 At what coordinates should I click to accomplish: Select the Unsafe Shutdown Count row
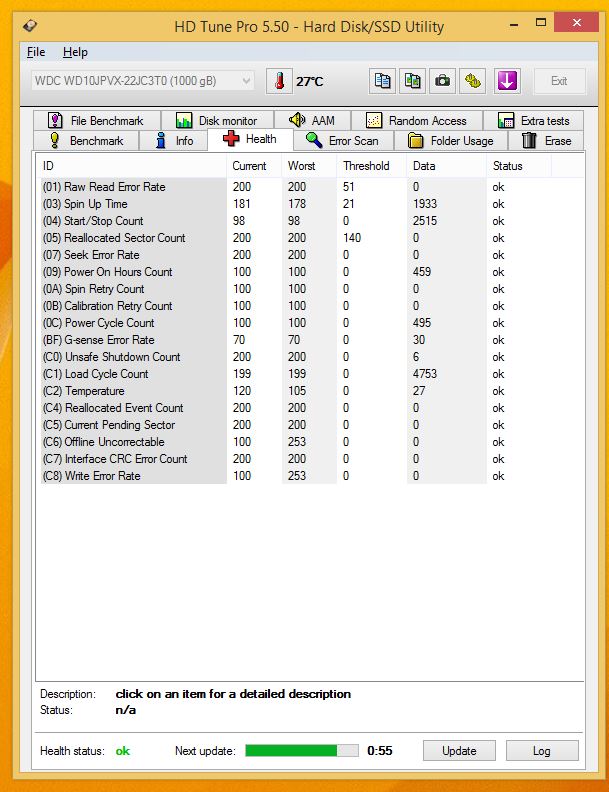295,357
